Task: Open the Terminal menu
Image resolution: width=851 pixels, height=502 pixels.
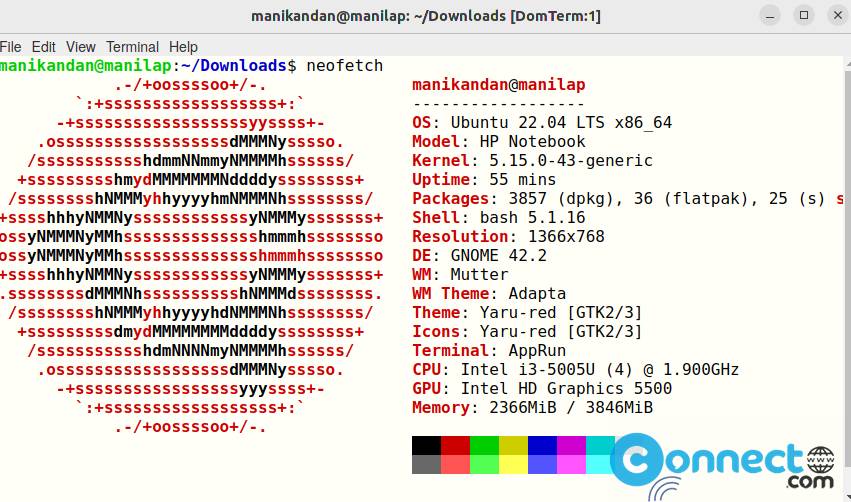Action: pos(132,47)
